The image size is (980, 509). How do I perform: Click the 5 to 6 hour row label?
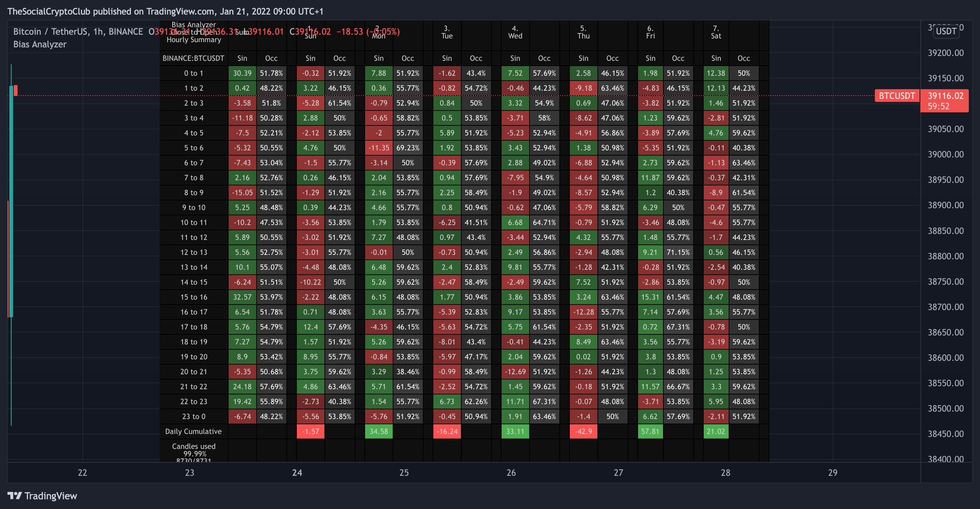pos(193,148)
